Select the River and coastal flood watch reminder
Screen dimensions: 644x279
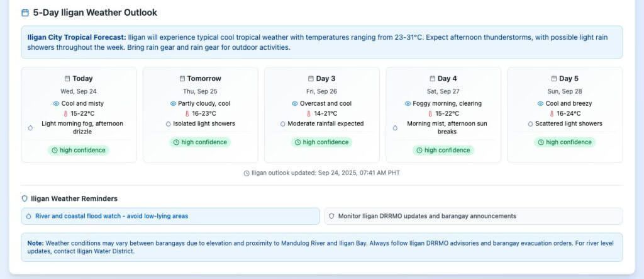170,216
